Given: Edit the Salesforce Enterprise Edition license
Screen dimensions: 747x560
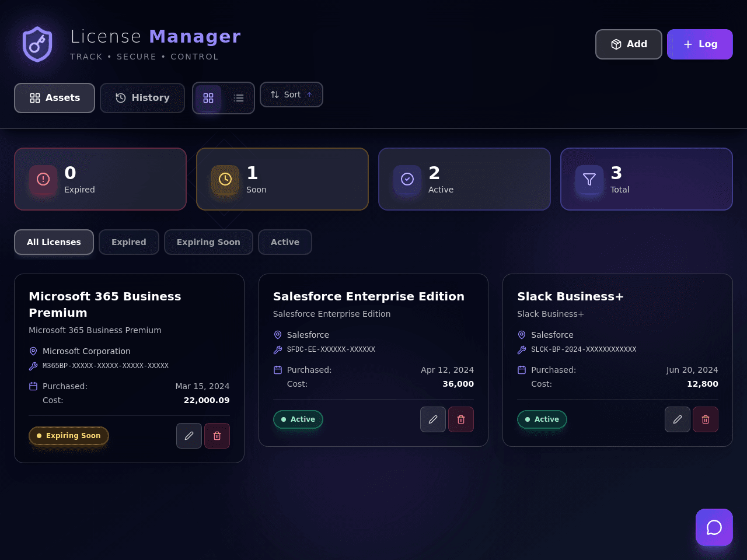Looking at the screenshot, I should [433, 419].
